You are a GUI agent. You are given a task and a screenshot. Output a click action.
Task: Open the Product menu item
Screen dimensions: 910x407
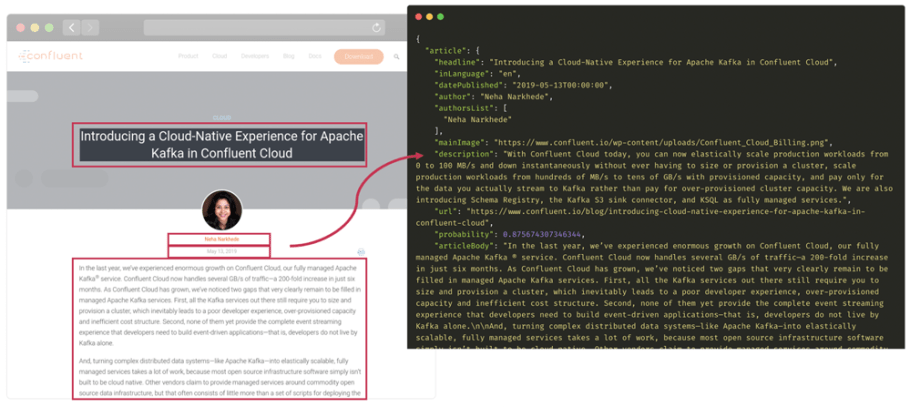188,56
